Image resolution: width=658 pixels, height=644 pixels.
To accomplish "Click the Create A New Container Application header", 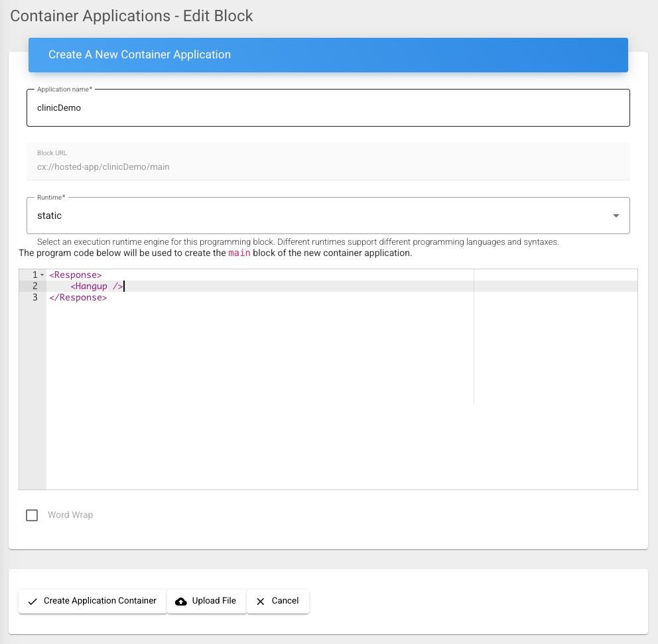I will click(x=328, y=55).
